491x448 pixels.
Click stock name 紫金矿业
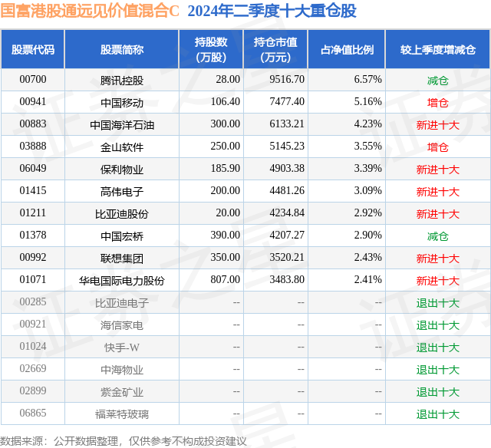tap(122, 392)
